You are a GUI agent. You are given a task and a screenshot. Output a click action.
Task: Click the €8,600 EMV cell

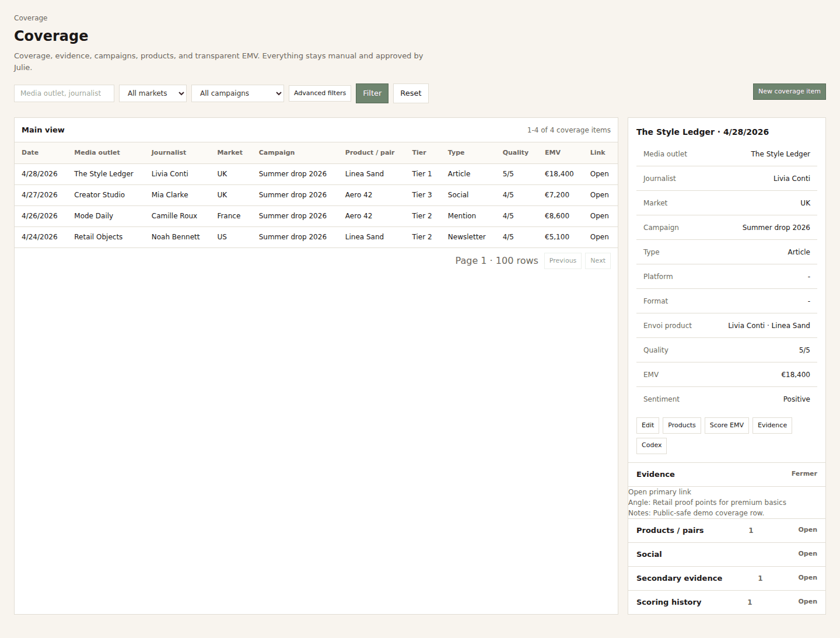click(556, 216)
